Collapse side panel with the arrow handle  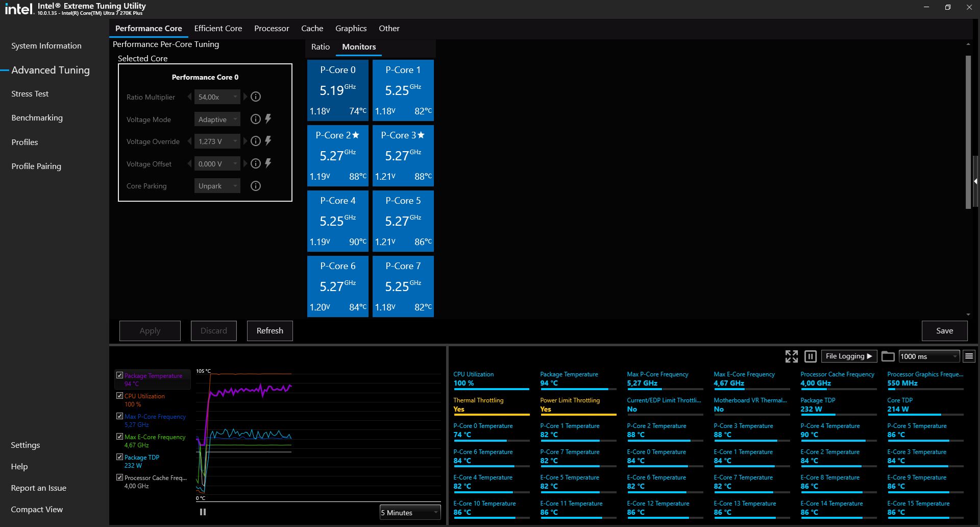975,181
